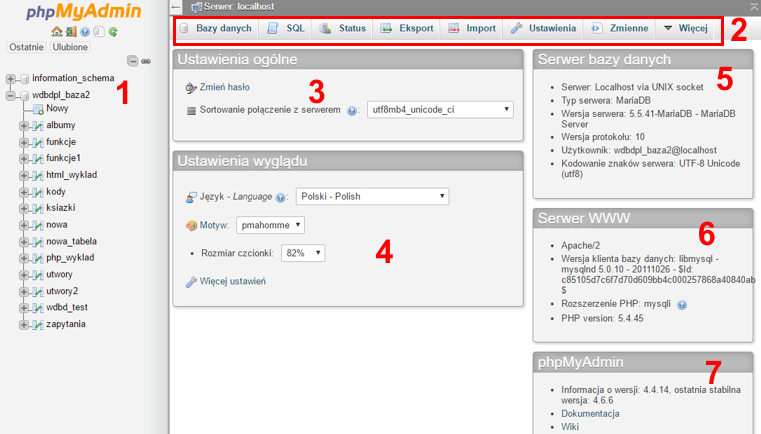
Task: Open the Bazy danych tab
Action: pyautogui.click(x=216, y=29)
